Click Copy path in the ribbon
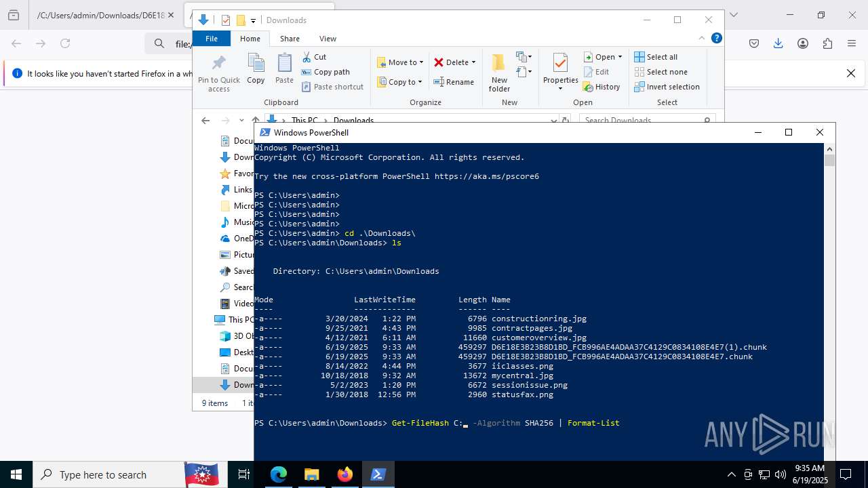 pos(325,72)
